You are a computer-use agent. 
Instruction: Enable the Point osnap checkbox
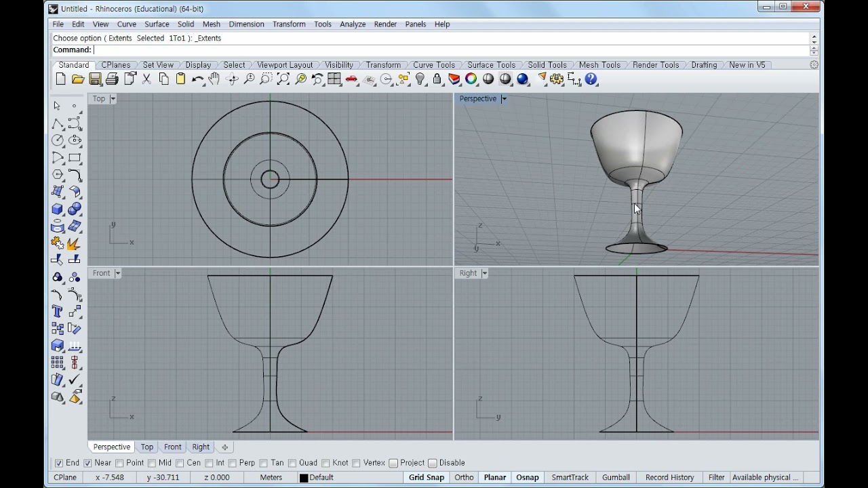pyautogui.click(x=119, y=463)
